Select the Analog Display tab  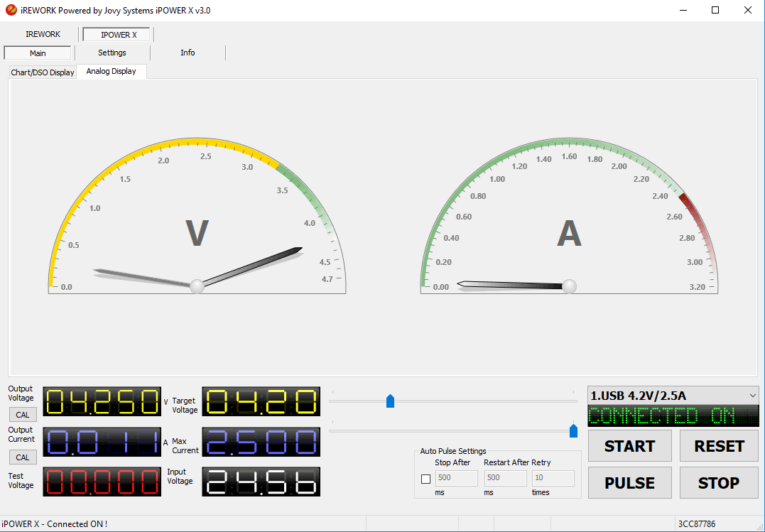point(111,72)
